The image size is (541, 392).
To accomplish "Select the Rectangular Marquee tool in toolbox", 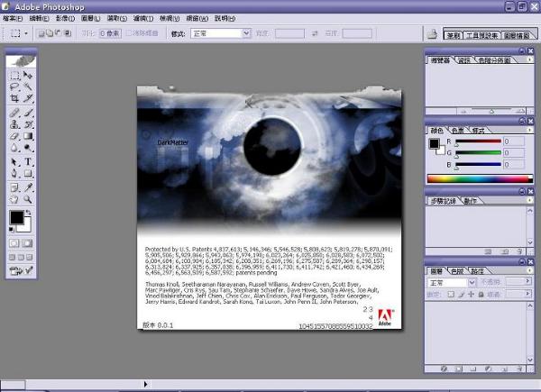I will point(14,75).
